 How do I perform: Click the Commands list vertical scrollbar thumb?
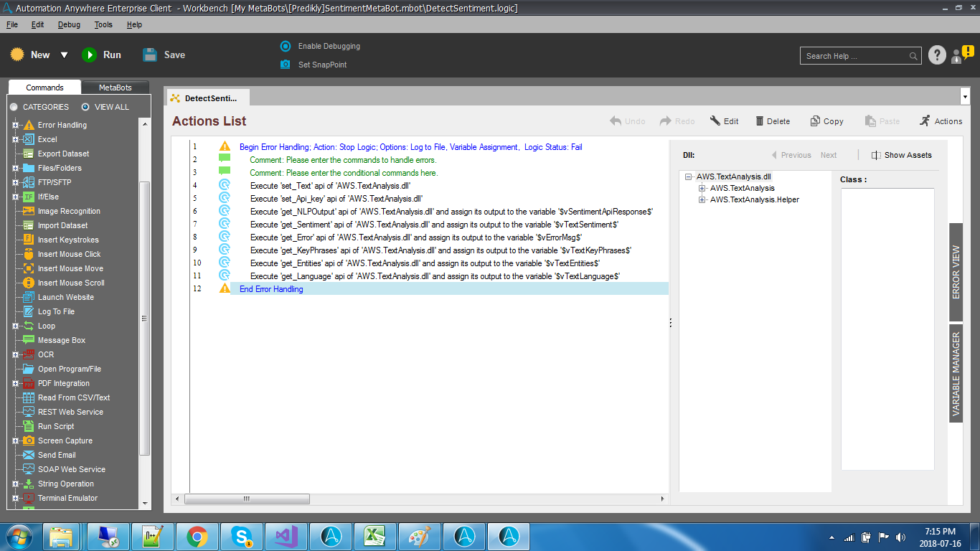coord(145,319)
